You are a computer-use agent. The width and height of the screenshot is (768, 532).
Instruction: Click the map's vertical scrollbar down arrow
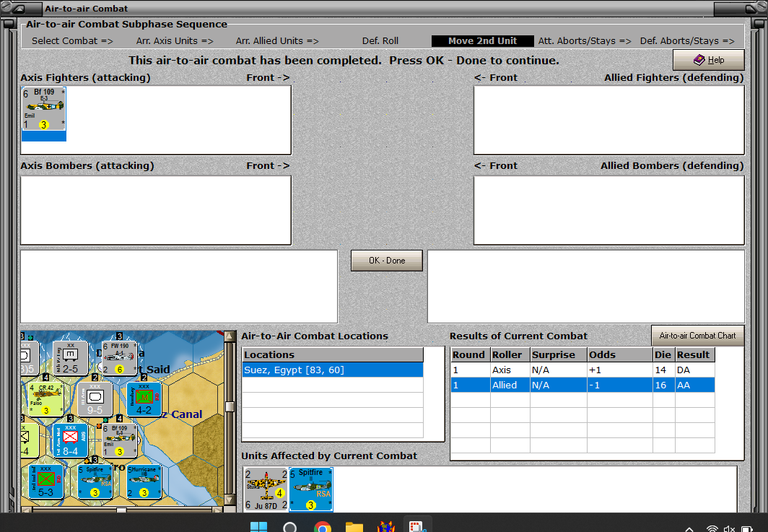[229, 500]
